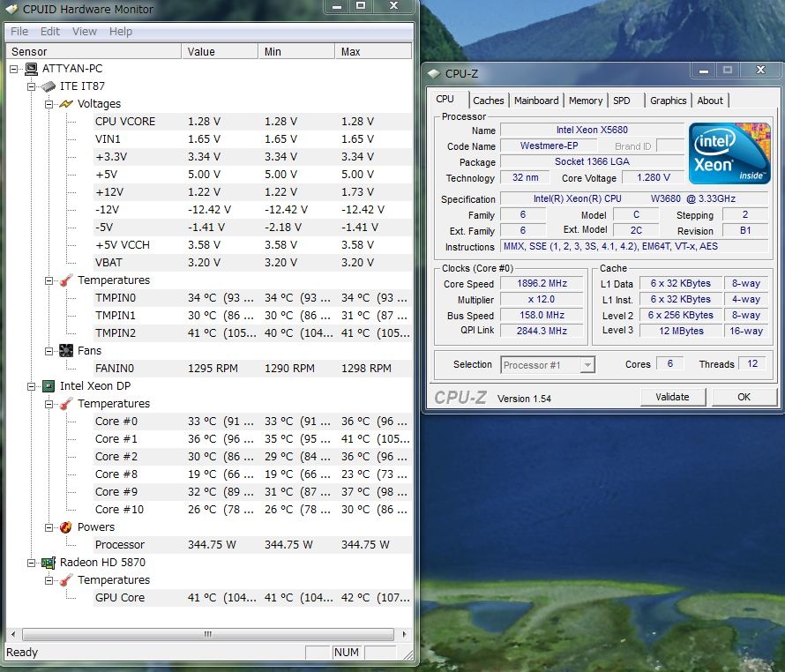The width and height of the screenshot is (785, 672).
Task: Collapse the Fans branch
Action: tap(49, 351)
